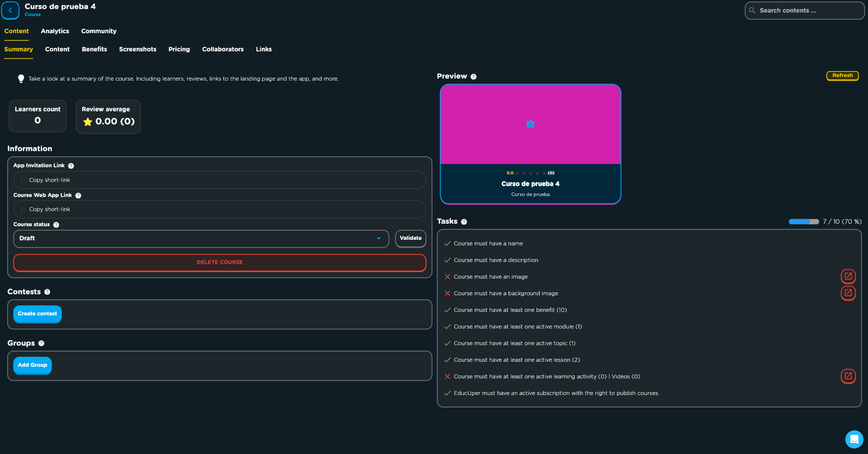Click copy icon in App Invitation Link field
The image size is (868, 454).
23,180
